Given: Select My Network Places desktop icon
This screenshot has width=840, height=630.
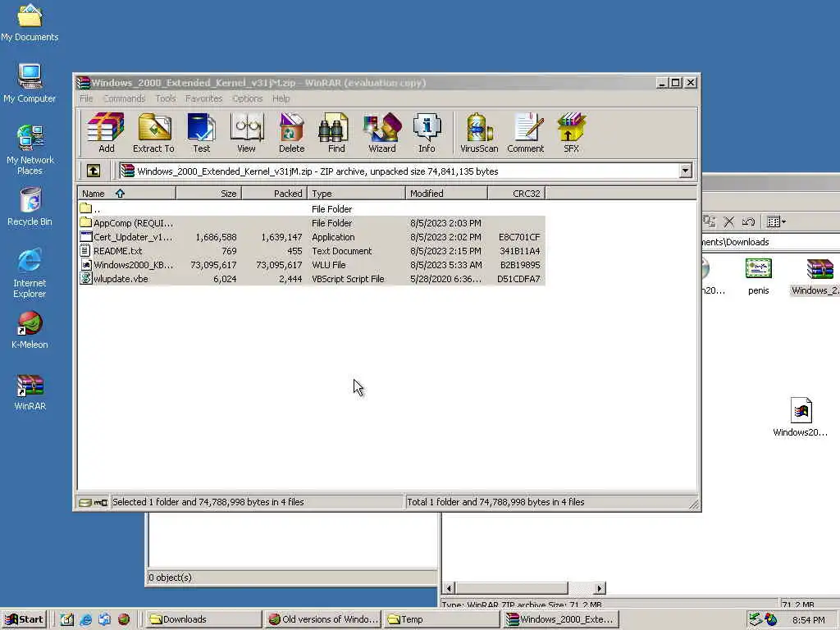Looking at the screenshot, I should click(30, 150).
